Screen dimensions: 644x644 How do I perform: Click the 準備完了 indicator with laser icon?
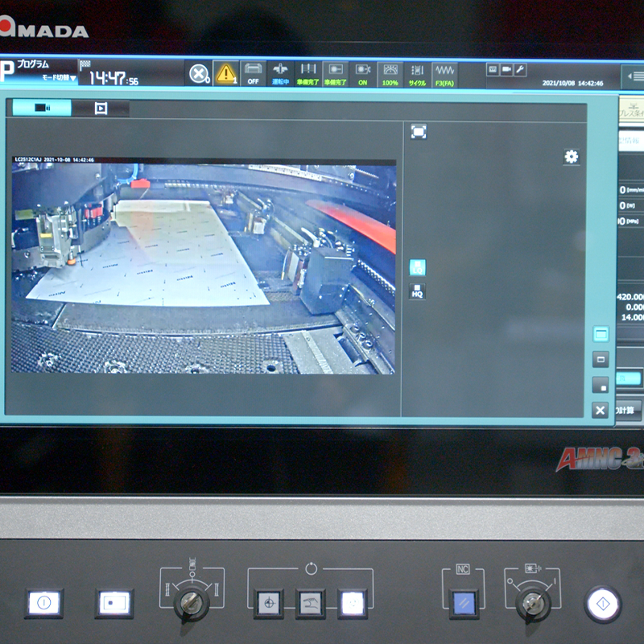point(335,74)
